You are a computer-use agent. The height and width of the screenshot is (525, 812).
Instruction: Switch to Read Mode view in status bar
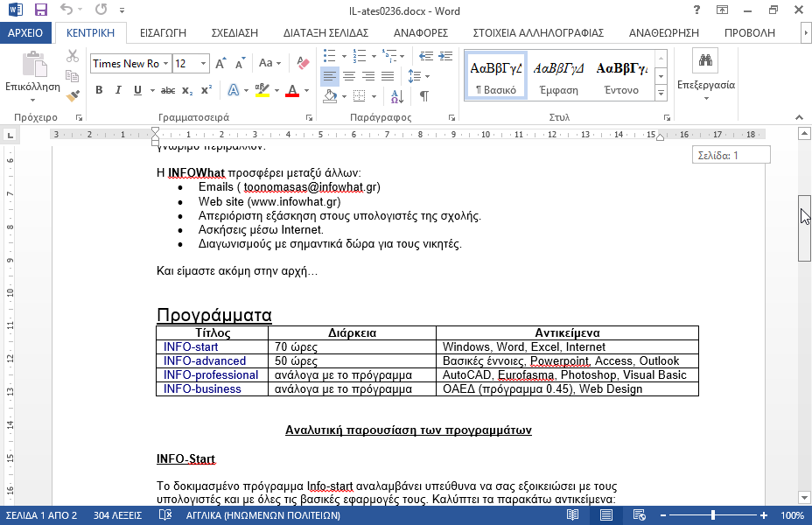[572, 515]
